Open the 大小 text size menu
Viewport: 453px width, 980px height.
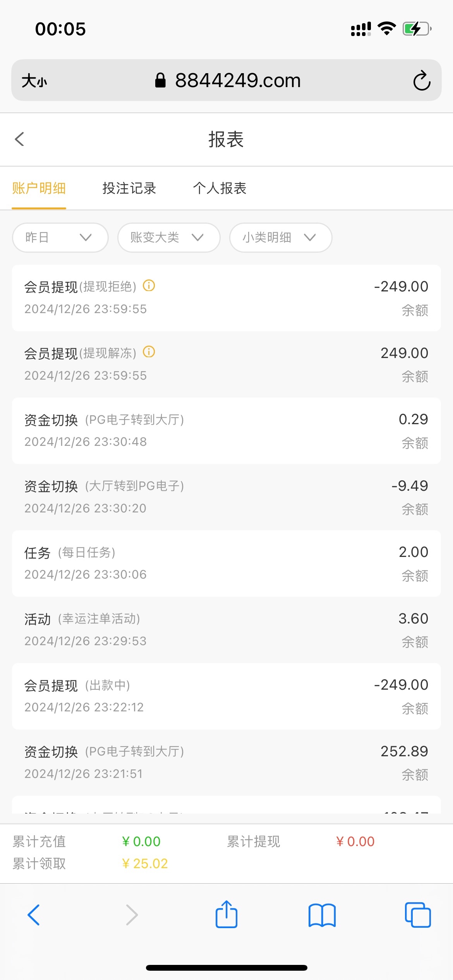[34, 81]
